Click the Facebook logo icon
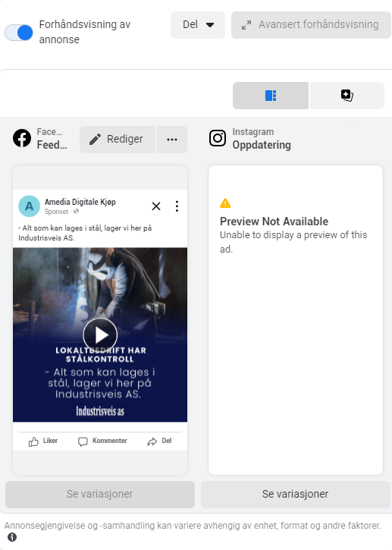The height and width of the screenshot is (550, 392). click(x=22, y=138)
